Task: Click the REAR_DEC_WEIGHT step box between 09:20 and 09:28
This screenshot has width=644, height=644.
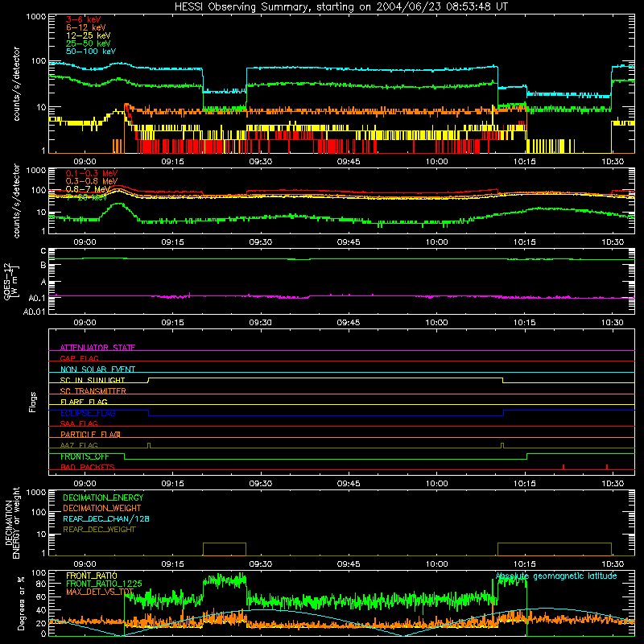Action: point(225,549)
